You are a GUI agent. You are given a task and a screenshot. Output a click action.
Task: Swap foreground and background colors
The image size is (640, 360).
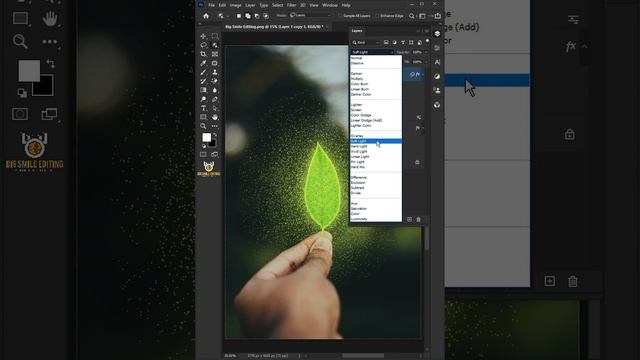click(215, 135)
